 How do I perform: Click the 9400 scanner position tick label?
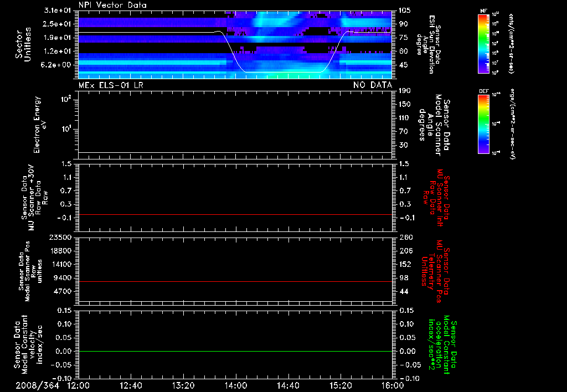(63, 278)
